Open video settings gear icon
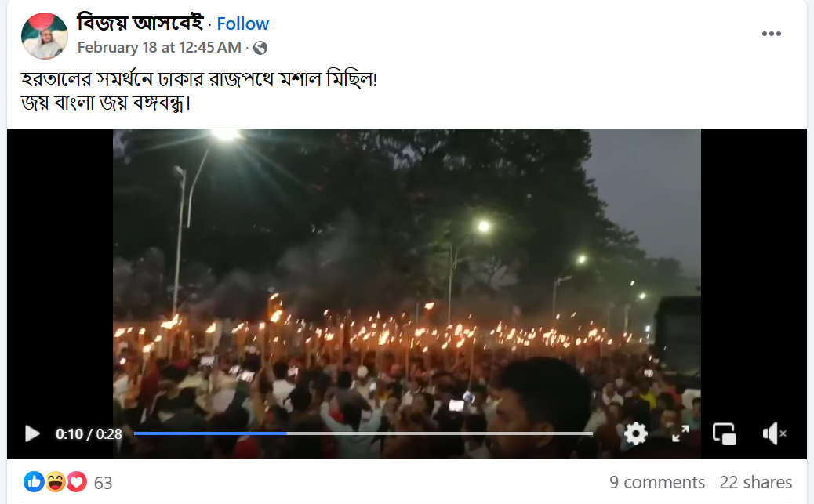 [x=636, y=433]
